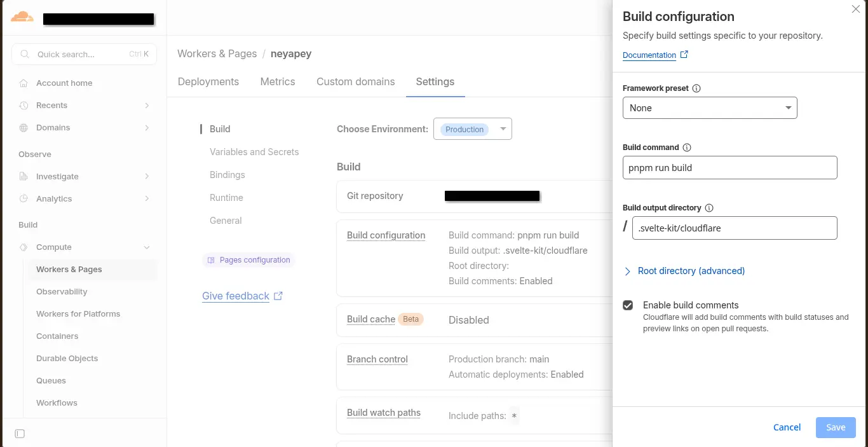
Task: Select General settings section
Action: (226, 221)
